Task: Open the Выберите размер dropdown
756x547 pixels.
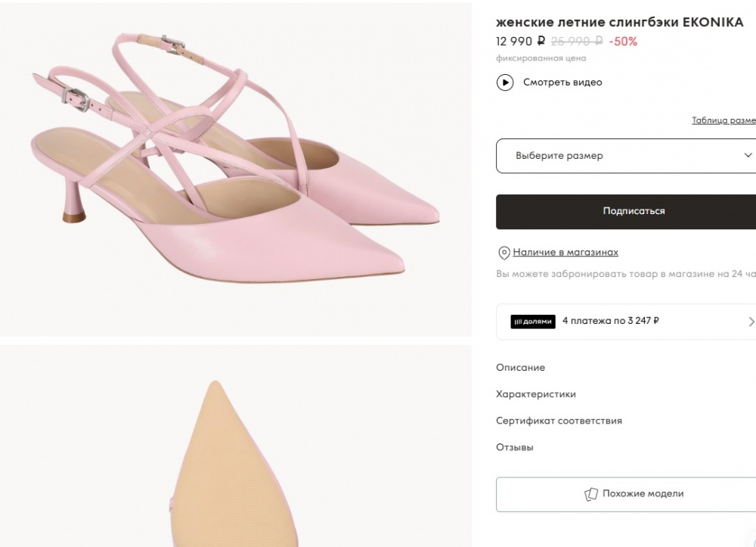Action: pos(620,156)
